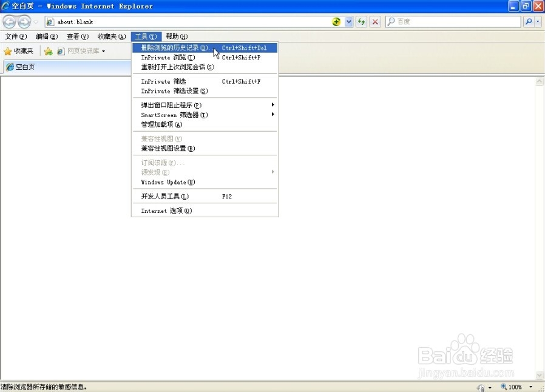Open the 文件(F) menu
Viewport: 545px width, 392px height.
[16, 36]
